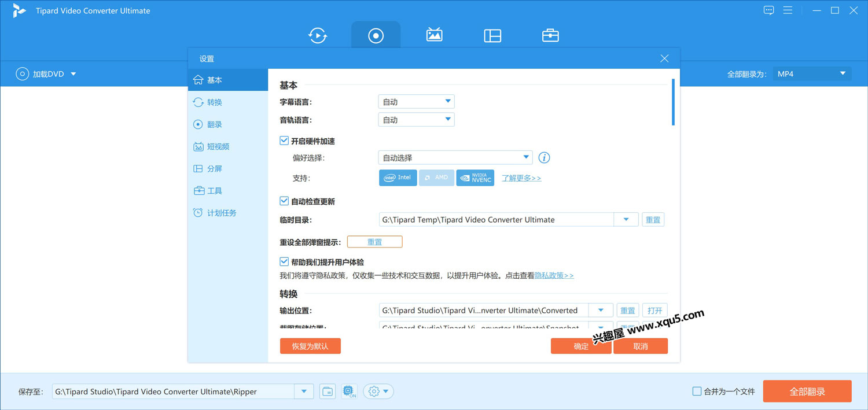This screenshot has width=868, height=410.
Task: Open the Converter tab icon
Action: 318,35
